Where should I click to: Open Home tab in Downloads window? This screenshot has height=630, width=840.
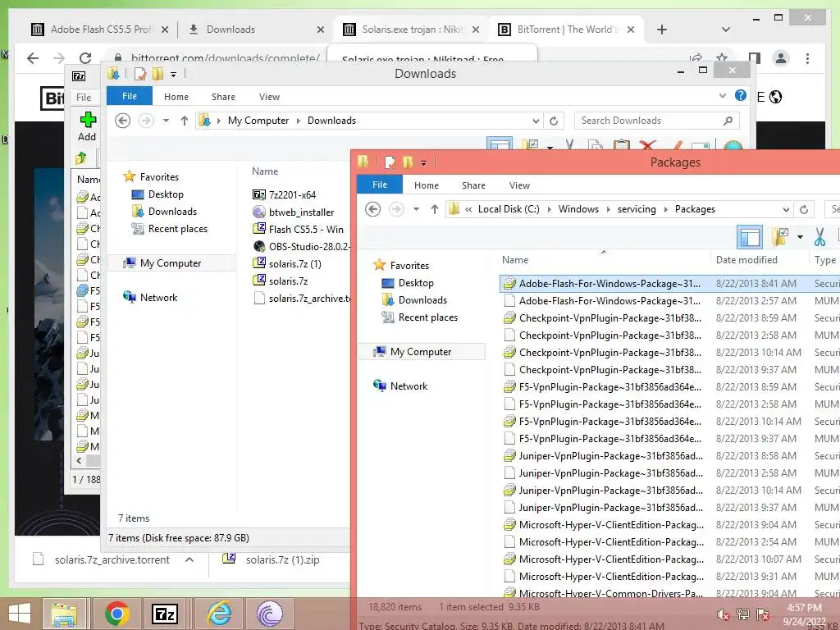point(176,97)
